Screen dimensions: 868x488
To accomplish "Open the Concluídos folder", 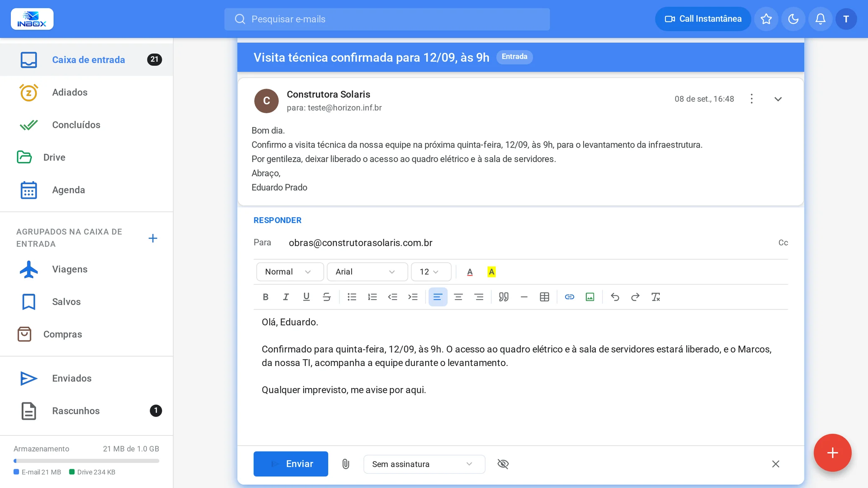I will coord(87,125).
